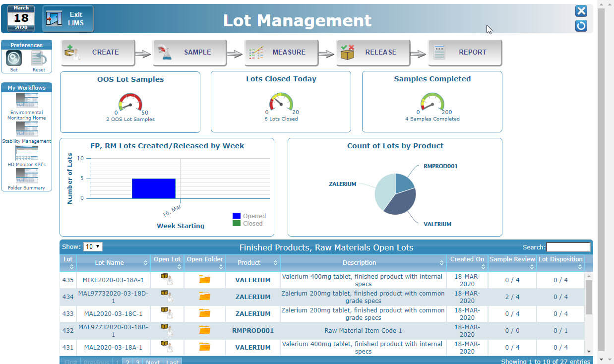Open the lot link MIKE2020-03-18A-1

pyautogui.click(x=114, y=280)
